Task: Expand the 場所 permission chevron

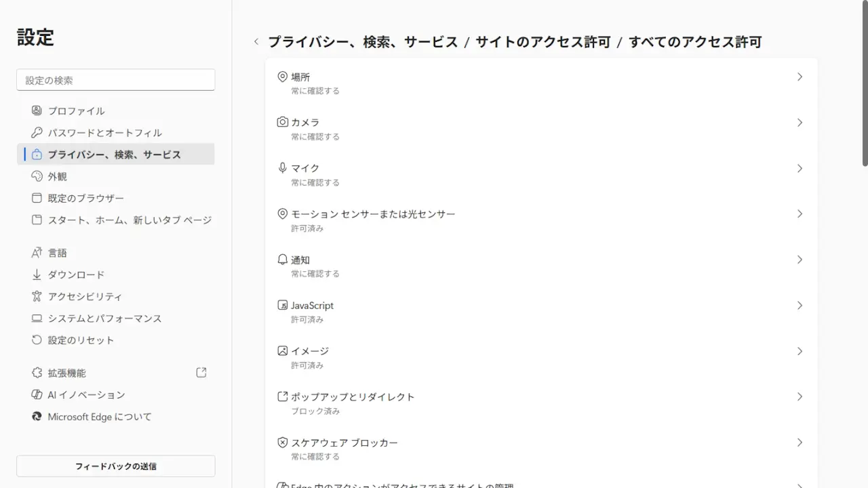Action: pyautogui.click(x=800, y=77)
